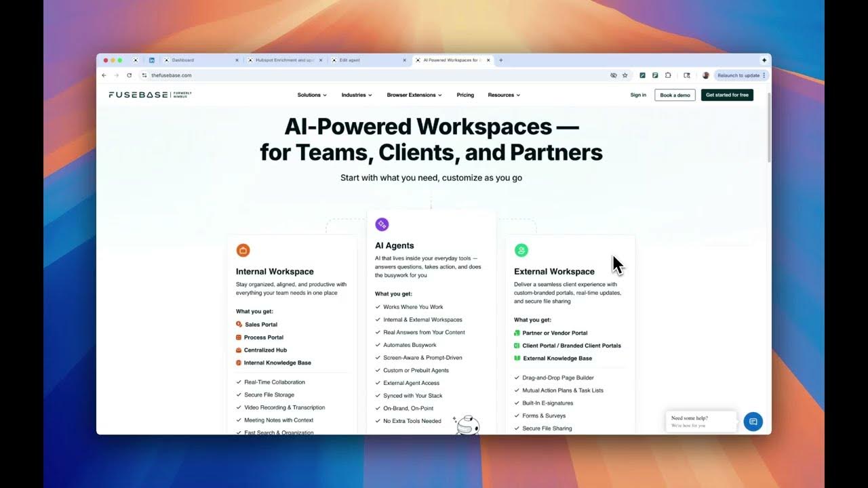
Task: Open the Resources dropdown
Action: tap(503, 95)
